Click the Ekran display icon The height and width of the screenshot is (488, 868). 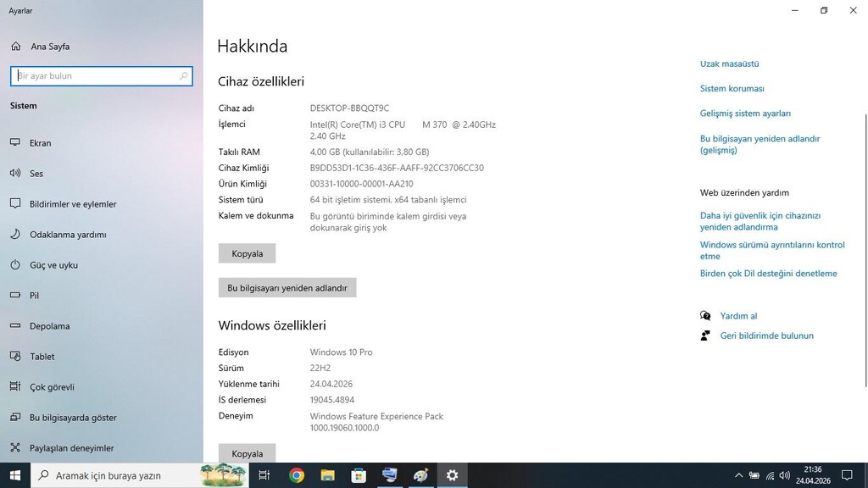(15, 142)
